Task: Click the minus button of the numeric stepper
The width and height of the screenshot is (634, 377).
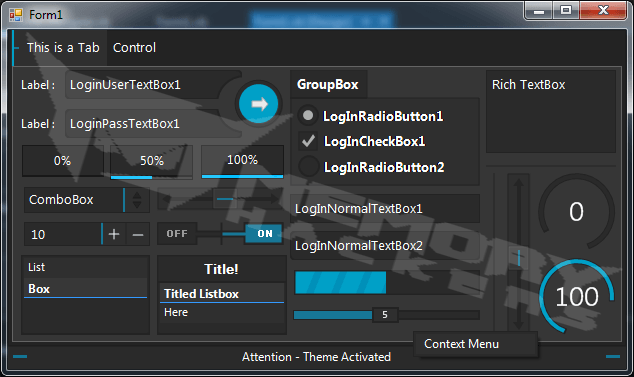Action: click(x=138, y=234)
